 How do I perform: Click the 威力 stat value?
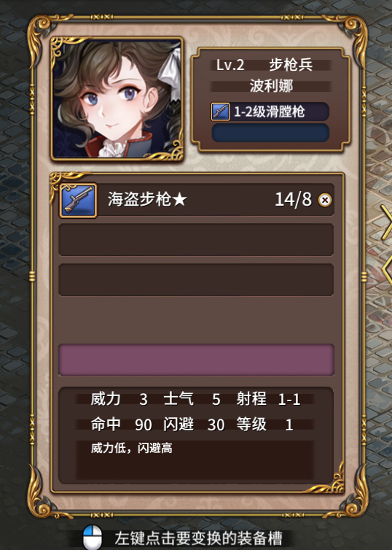click(x=144, y=400)
